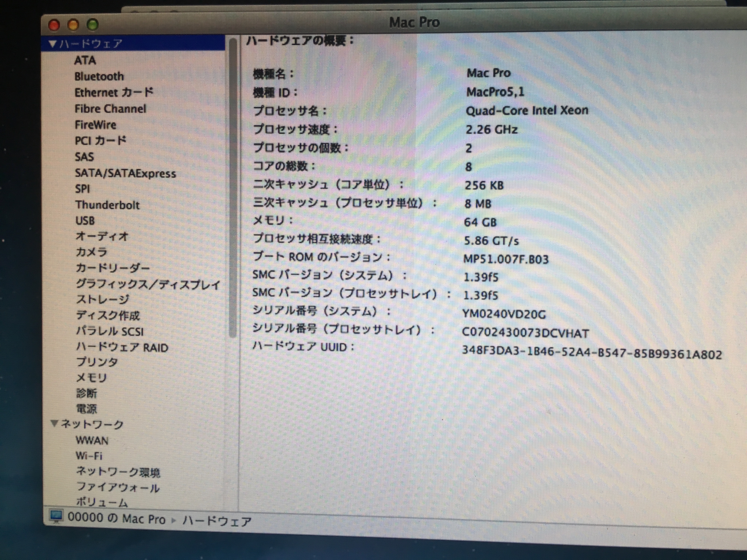
Task: Select FireWire in the hardware list
Action: pos(95,125)
